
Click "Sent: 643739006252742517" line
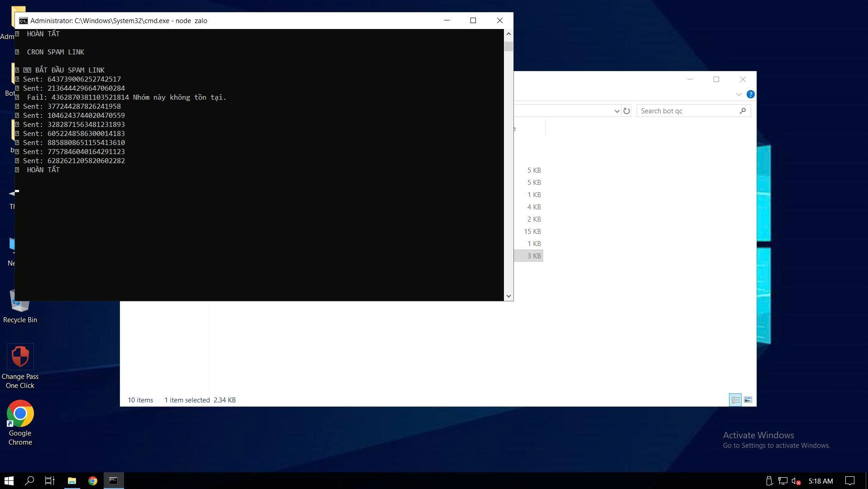tap(68, 79)
